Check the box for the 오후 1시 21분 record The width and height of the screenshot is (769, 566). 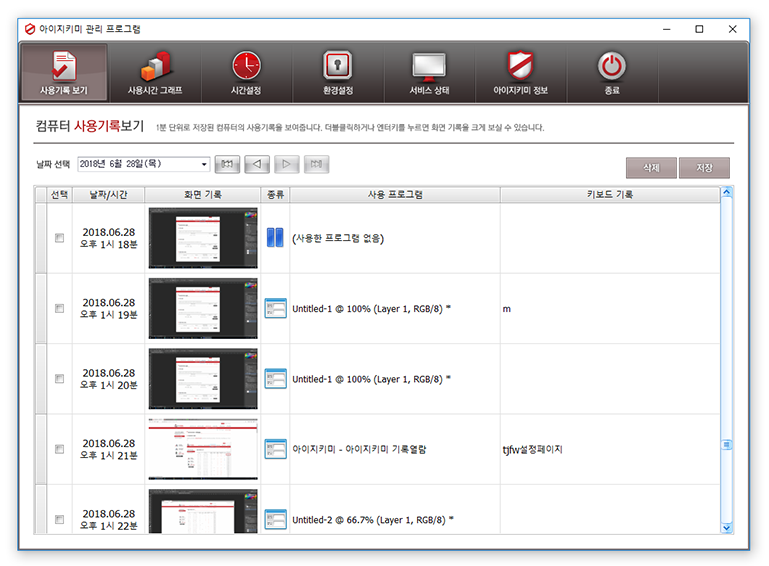59,449
